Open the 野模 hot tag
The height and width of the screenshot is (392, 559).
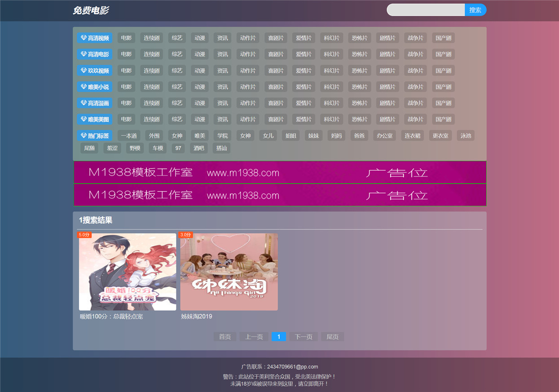tap(135, 148)
